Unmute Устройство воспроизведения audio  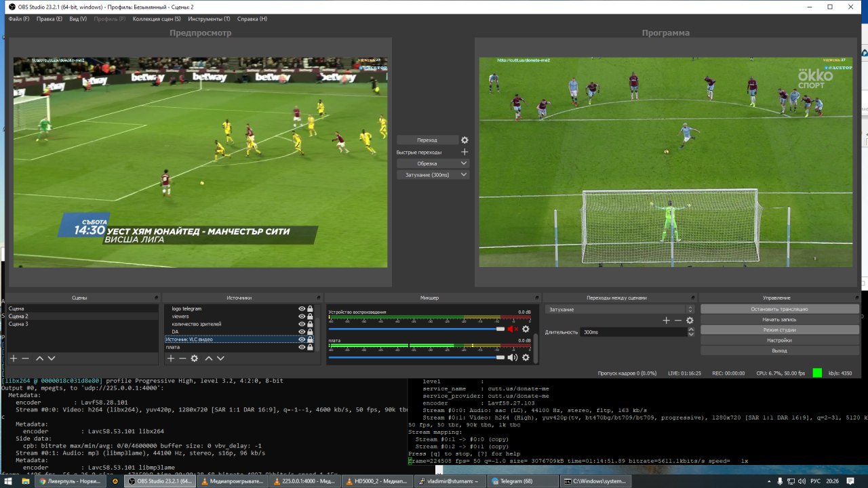point(513,329)
